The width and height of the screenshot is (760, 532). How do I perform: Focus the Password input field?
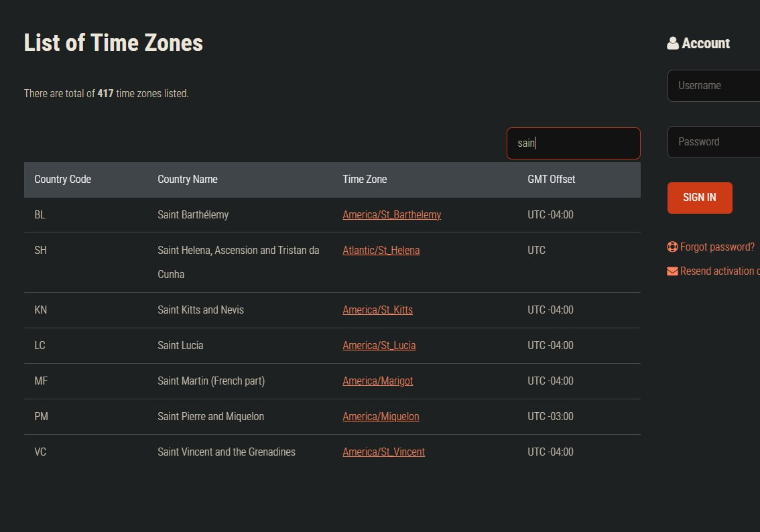pyautogui.click(x=714, y=142)
